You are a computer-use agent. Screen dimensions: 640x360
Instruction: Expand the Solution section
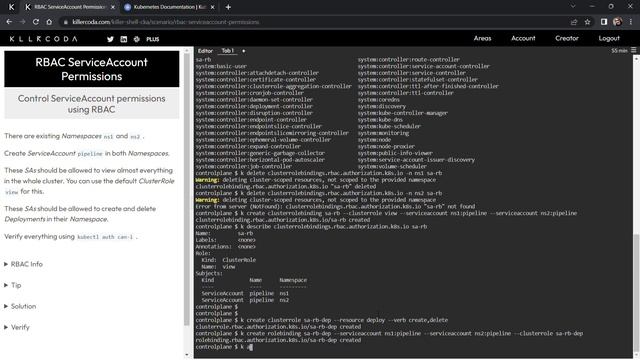20,306
